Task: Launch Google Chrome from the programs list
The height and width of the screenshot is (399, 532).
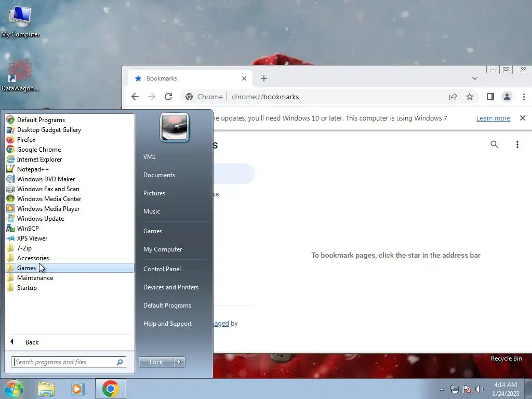Action: (70, 149)
